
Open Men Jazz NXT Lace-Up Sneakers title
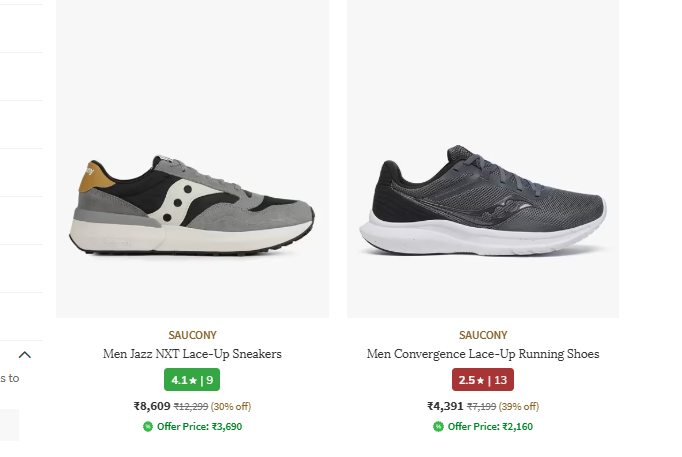192,354
